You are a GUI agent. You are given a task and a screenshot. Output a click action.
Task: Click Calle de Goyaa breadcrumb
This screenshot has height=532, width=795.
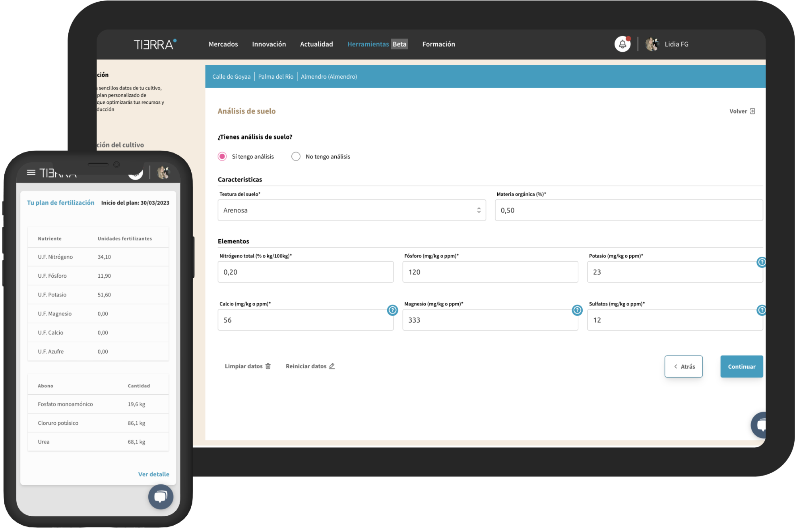(x=231, y=77)
